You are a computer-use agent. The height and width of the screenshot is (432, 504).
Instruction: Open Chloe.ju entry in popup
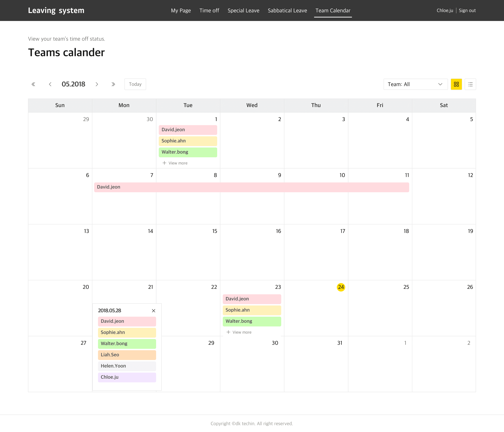[127, 377]
